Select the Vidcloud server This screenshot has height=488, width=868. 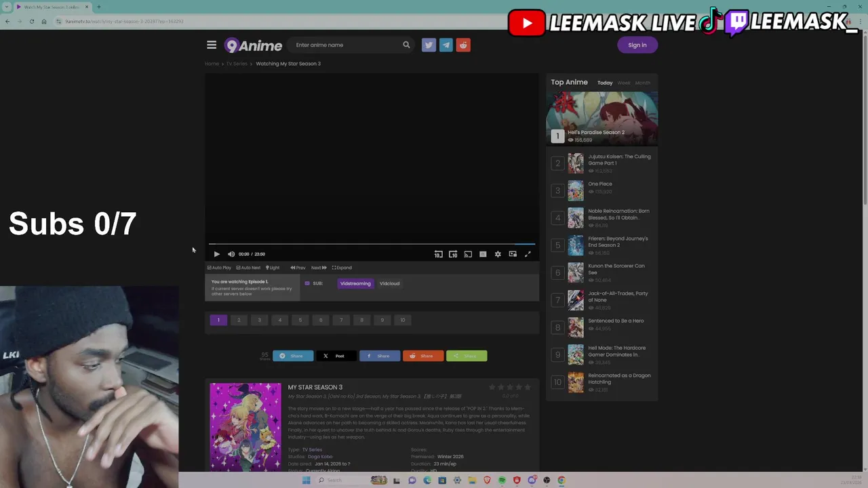(389, 283)
